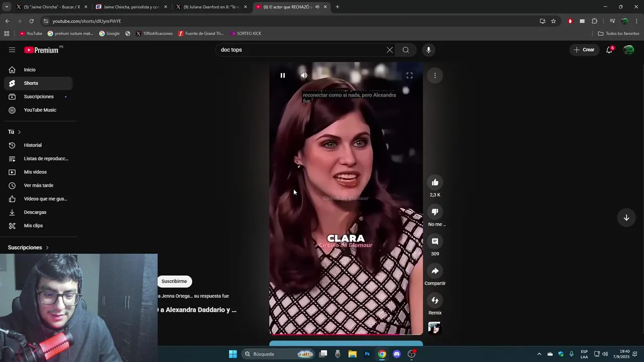Open YouTube notifications bell
644x362 pixels.
tap(609, 50)
